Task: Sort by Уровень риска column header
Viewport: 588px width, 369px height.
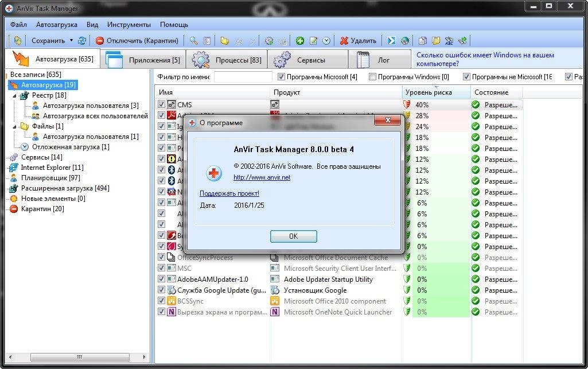Action: [436, 92]
